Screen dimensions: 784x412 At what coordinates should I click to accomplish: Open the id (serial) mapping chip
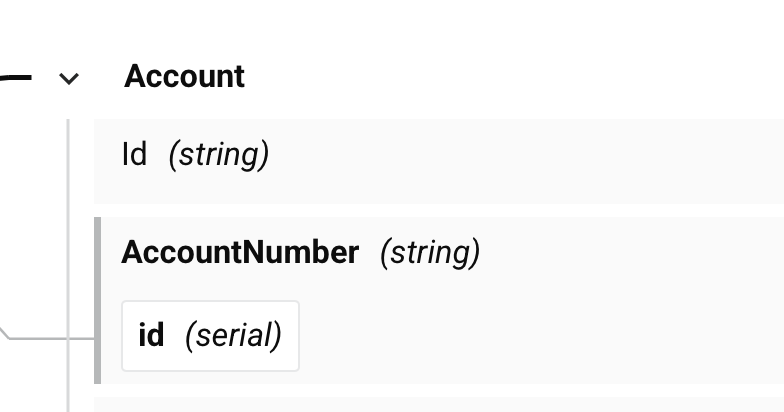pyautogui.click(x=210, y=336)
